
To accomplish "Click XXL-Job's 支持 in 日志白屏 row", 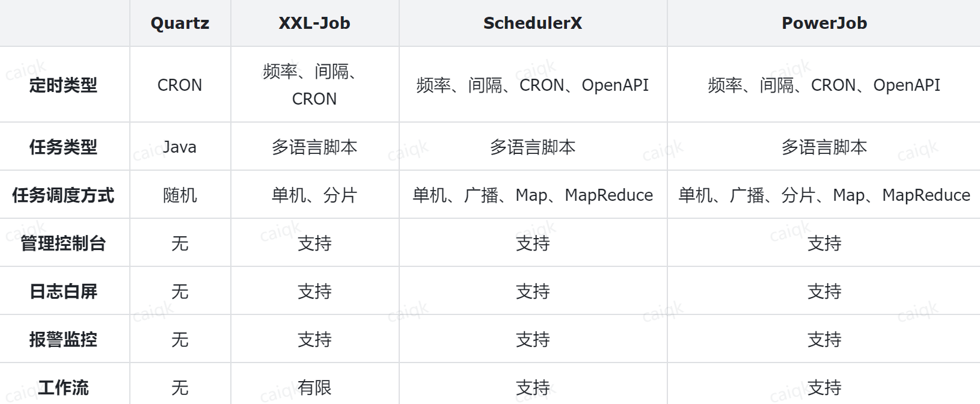I will click(x=314, y=291).
